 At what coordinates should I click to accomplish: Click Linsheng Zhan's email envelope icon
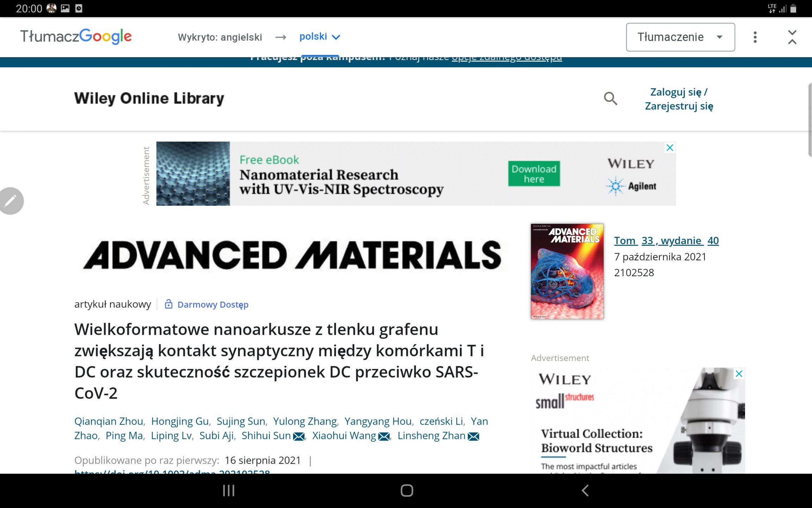coord(473,436)
